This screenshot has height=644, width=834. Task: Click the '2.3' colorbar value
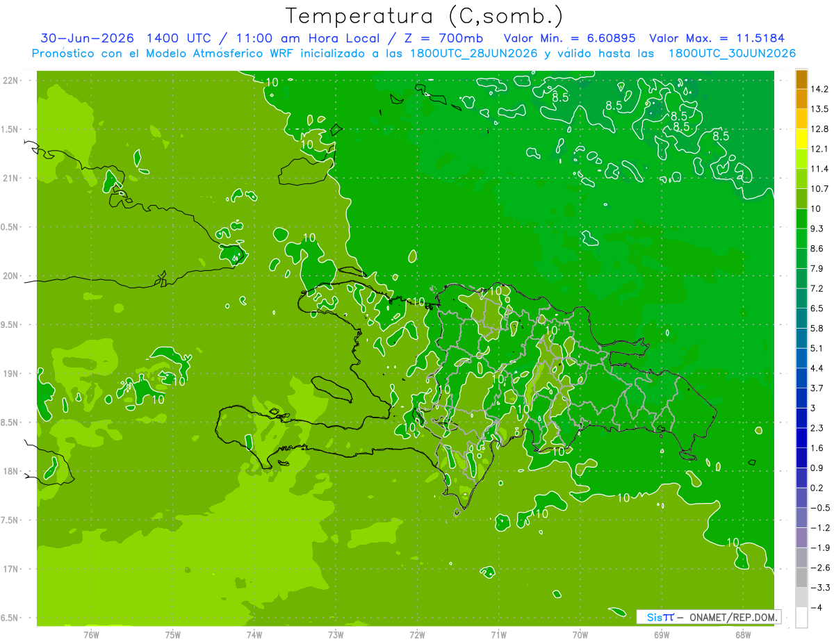coord(817,428)
